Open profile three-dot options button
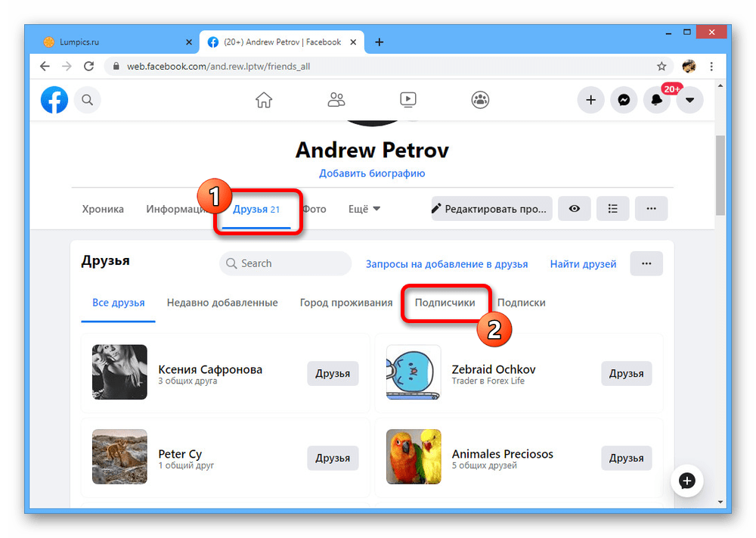This screenshot has width=756, height=538. click(652, 208)
